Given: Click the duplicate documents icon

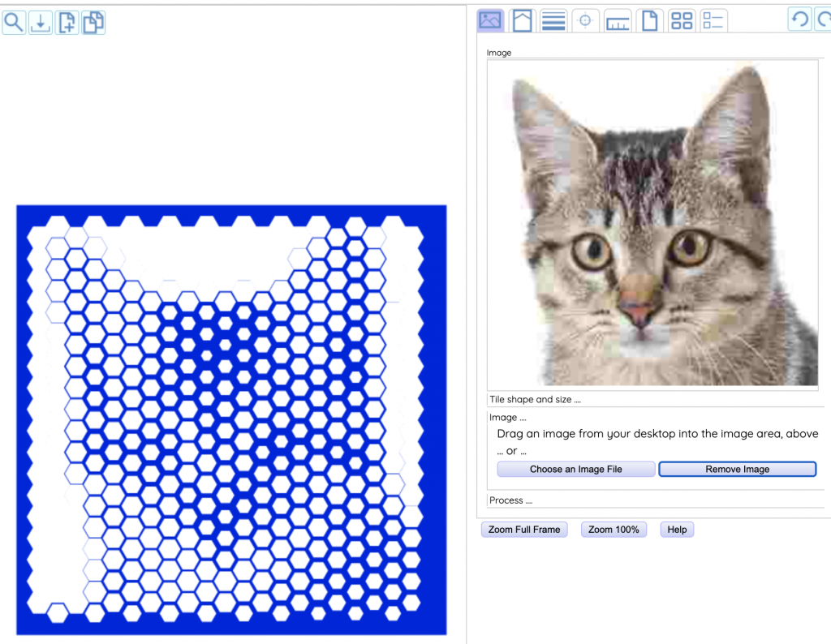Looking at the screenshot, I should 93,22.
